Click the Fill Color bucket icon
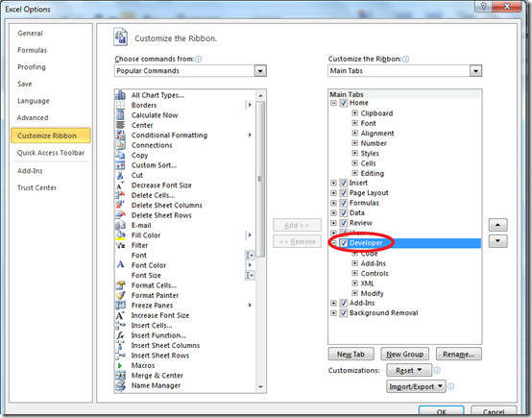This screenshot has width=532, height=418. click(x=120, y=235)
